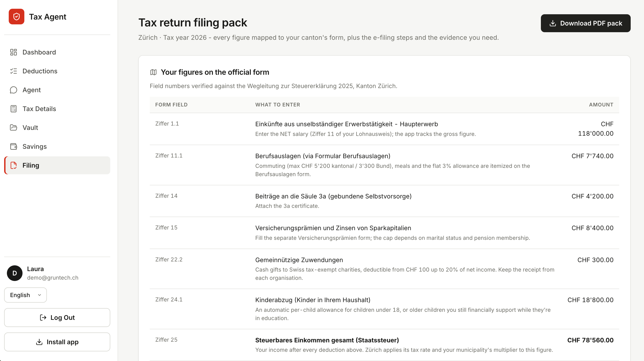Select the Ziffer 1.1 field cell
644x361 pixels.
[x=167, y=124]
